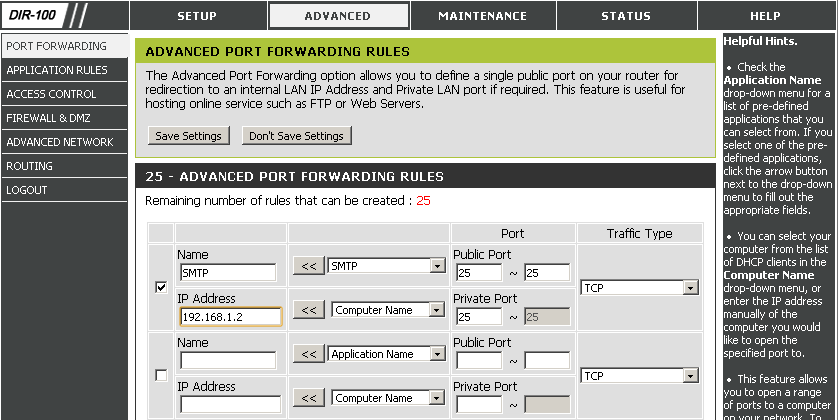Screen dimensions: 838x420
Task: Click Don't Save Settings button
Action: pyautogui.click(x=297, y=136)
